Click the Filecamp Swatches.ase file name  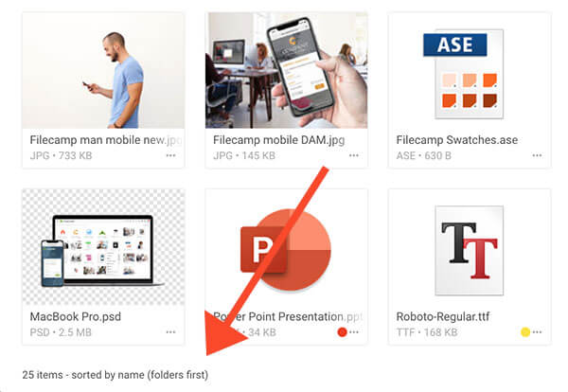(457, 140)
